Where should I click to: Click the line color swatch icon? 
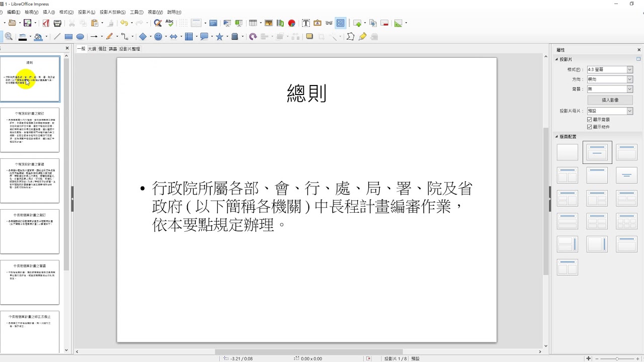(x=23, y=37)
